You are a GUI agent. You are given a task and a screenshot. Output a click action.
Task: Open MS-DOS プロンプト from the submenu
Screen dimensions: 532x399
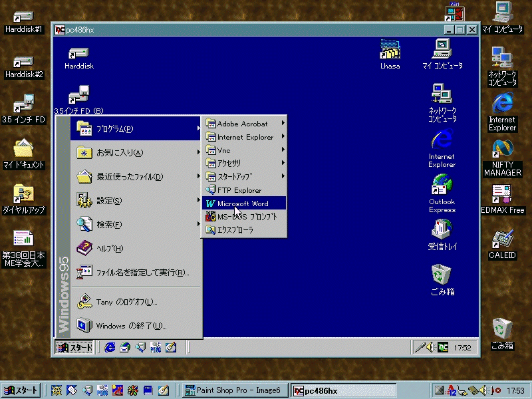pyautogui.click(x=244, y=217)
